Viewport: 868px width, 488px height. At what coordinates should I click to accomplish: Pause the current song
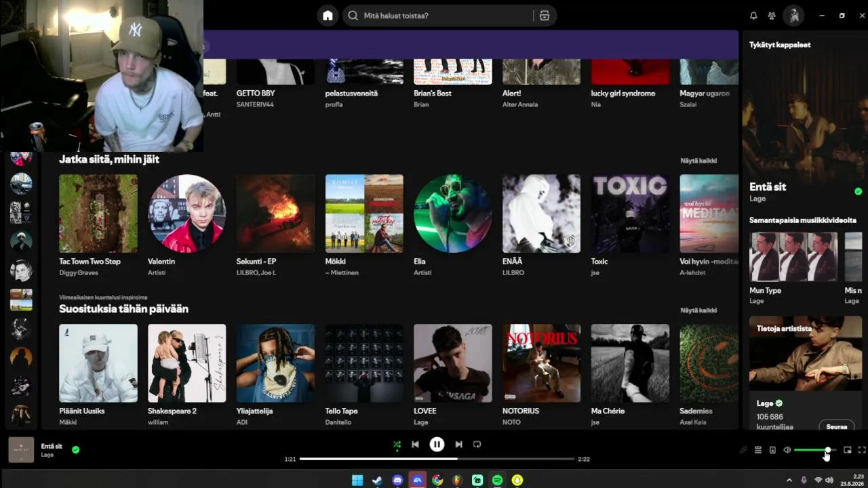point(437,445)
